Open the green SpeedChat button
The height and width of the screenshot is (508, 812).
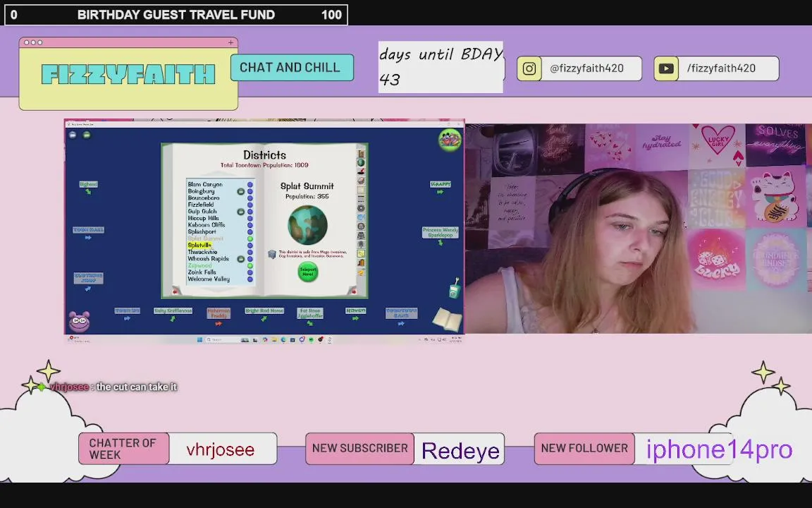tap(87, 135)
